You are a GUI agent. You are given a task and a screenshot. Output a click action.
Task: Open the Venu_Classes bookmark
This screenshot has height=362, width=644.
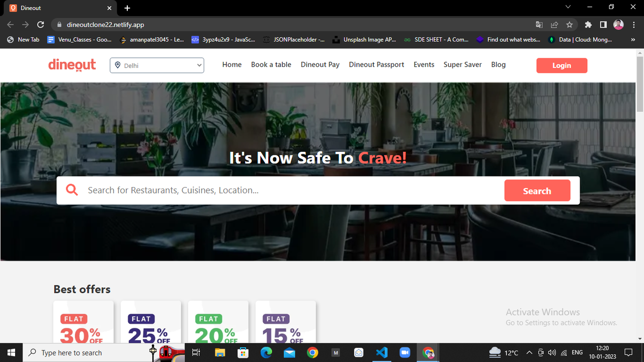[79, 40]
